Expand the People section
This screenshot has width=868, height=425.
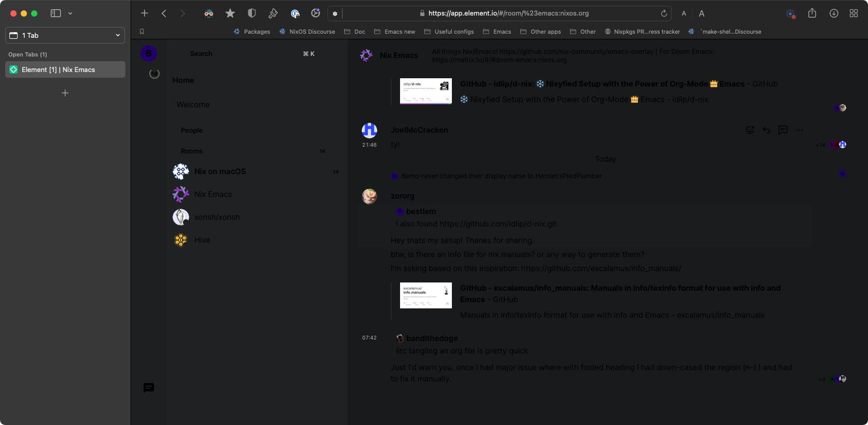tap(192, 131)
